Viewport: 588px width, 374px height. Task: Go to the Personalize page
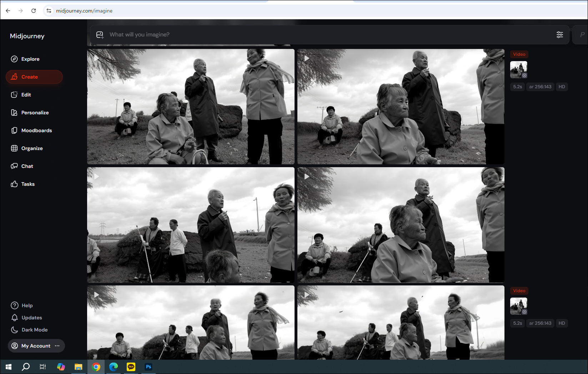coord(30,113)
